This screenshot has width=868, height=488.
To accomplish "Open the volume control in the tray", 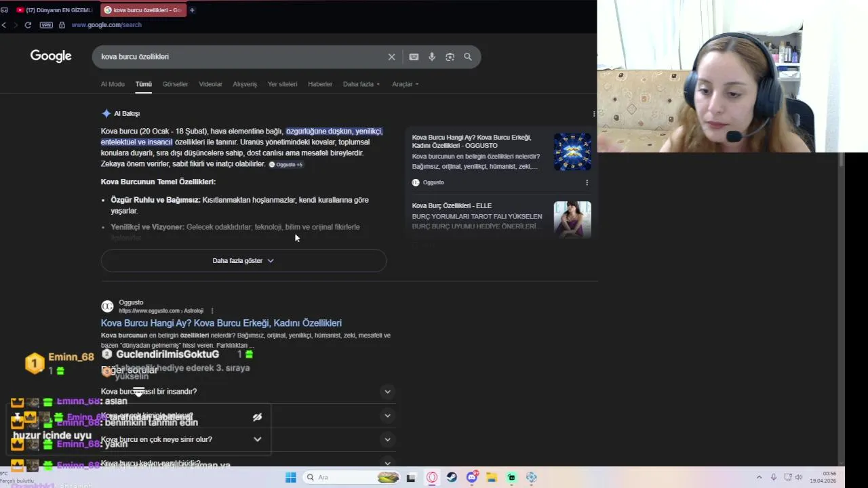I will 798,477.
